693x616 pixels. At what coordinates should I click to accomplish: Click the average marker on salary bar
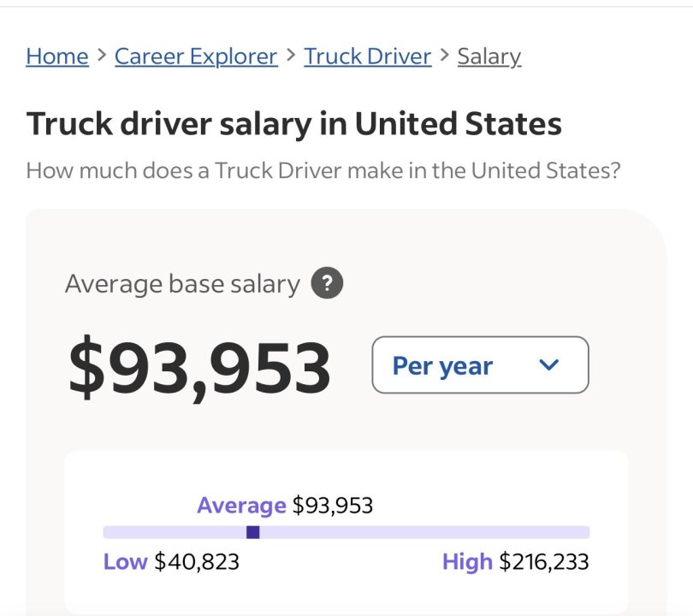(252, 532)
